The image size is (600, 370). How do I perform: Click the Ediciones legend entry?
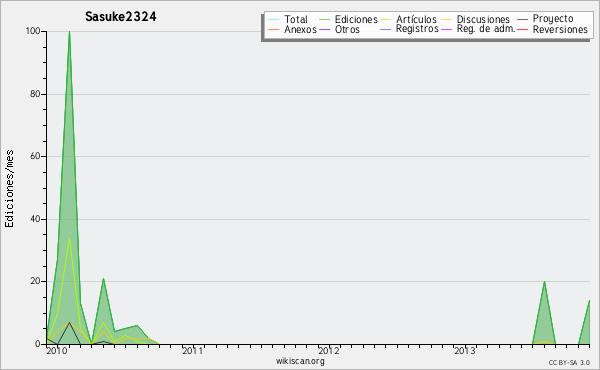pyautogui.click(x=348, y=19)
